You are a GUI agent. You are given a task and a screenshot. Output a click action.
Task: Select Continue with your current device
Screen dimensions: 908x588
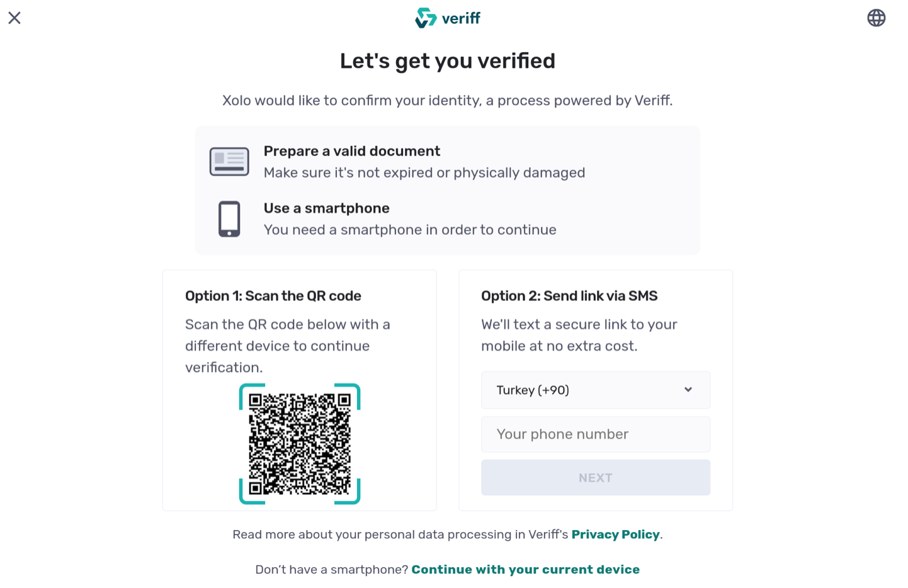(526, 570)
